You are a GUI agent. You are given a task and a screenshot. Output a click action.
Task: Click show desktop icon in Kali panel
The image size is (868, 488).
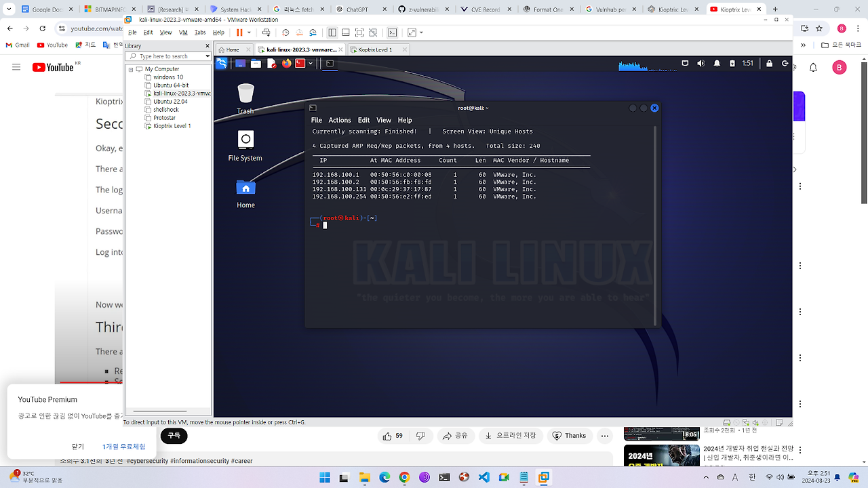240,63
